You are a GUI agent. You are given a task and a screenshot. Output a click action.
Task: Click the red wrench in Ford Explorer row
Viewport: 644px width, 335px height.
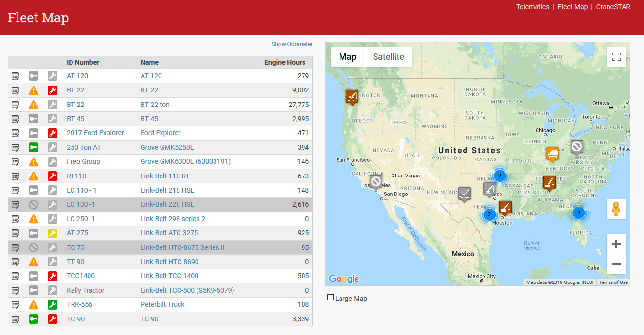53,133
